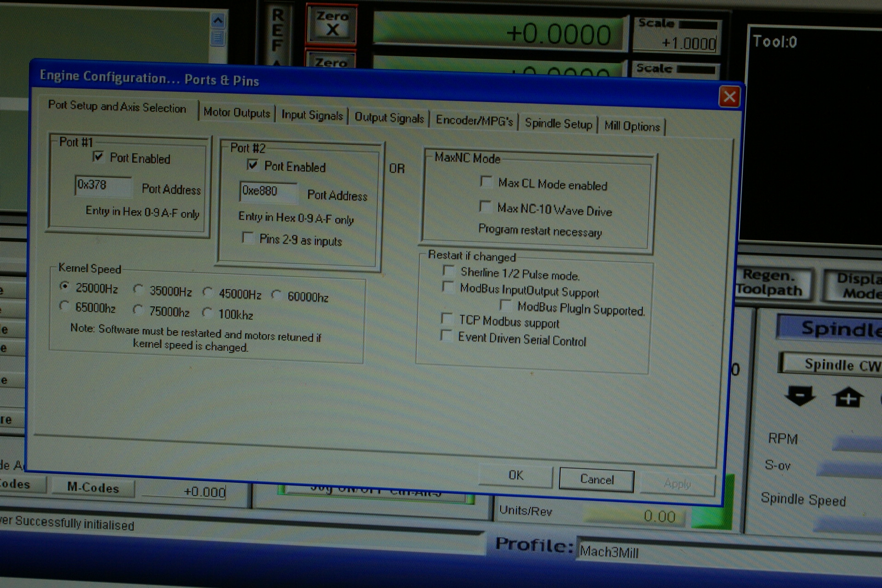Switch to Motor Outputs tab

coord(237,113)
